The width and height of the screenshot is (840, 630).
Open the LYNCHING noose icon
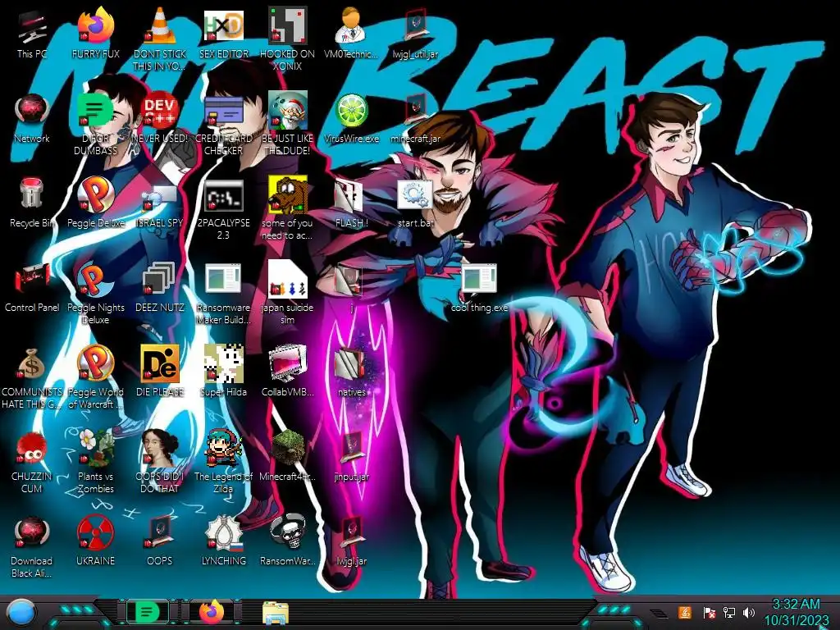point(223,532)
